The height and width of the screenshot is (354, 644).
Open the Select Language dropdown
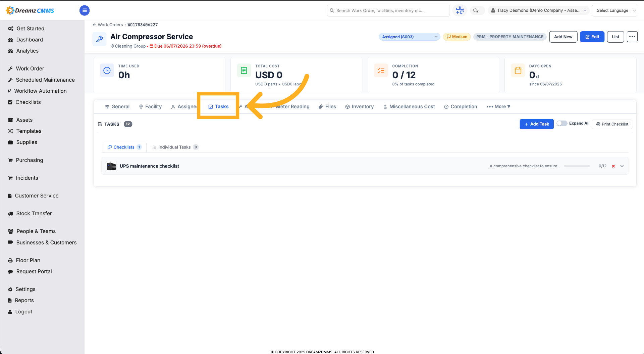pyautogui.click(x=615, y=10)
